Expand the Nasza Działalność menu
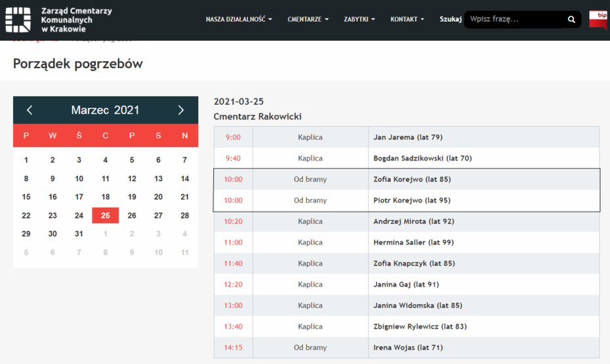610x364 pixels. click(x=239, y=20)
